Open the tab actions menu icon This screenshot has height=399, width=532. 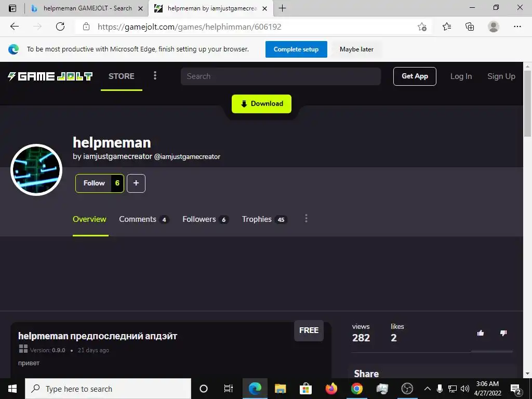point(12,8)
